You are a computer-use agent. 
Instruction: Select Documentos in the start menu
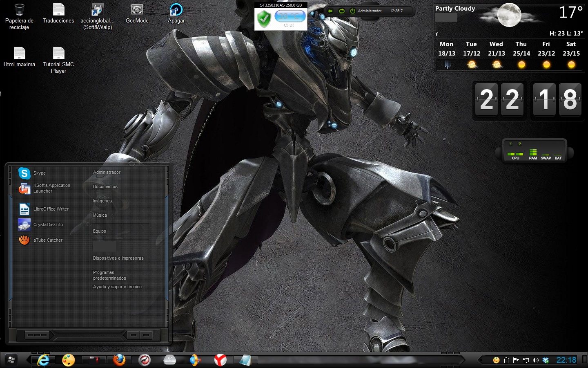click(x=105, y=186)
